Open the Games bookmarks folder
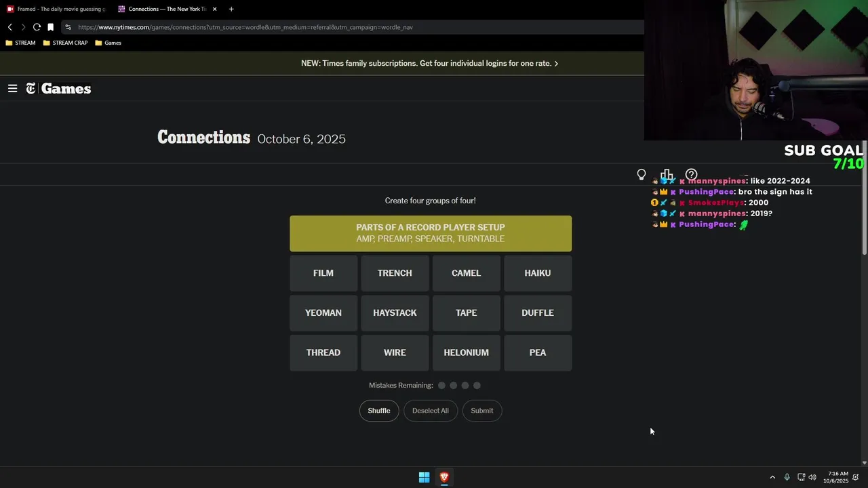Screen dimensions: 868x488 108,43
